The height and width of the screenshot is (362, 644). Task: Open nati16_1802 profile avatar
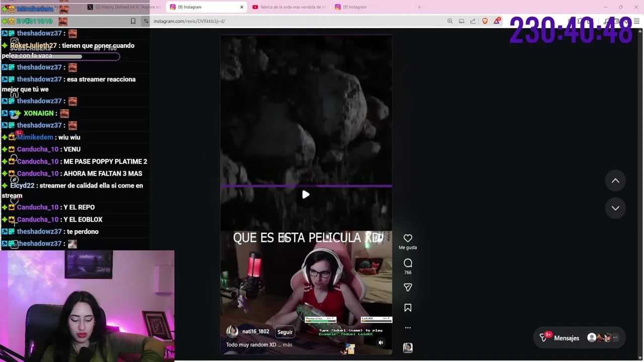(232, 331)
